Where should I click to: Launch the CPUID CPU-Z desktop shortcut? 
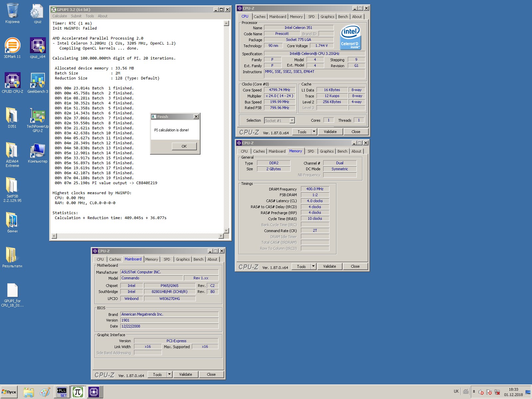pos(12,83)
